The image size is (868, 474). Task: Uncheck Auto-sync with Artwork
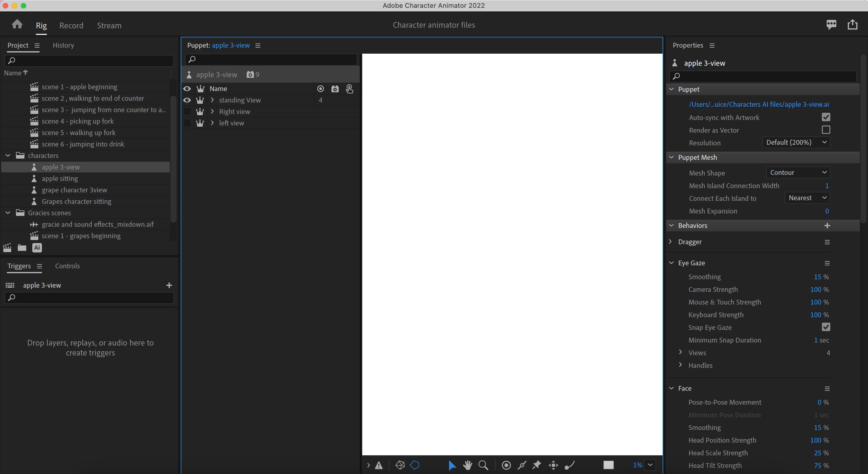tap(825, 117)
